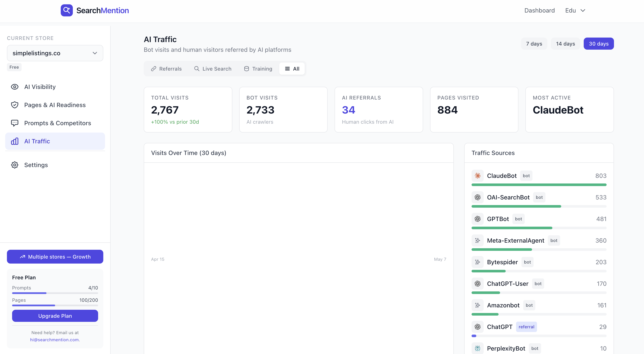Click the All tab list icon
The width and height of the screenshot is (644, 354).
click(x=287, y=69)
